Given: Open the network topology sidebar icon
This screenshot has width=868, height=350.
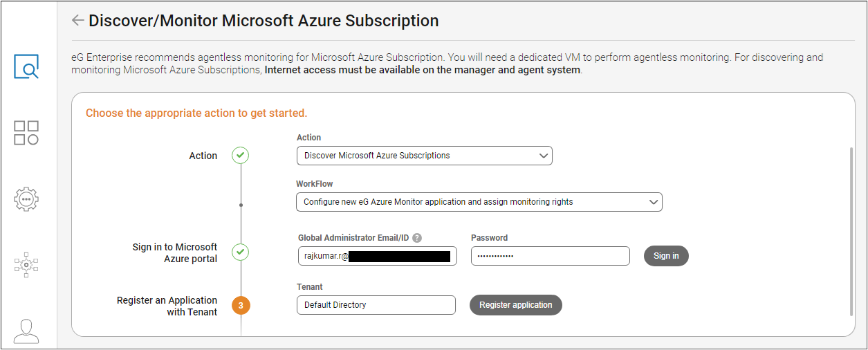Looking at the screenshot, I should coord(26,264).
